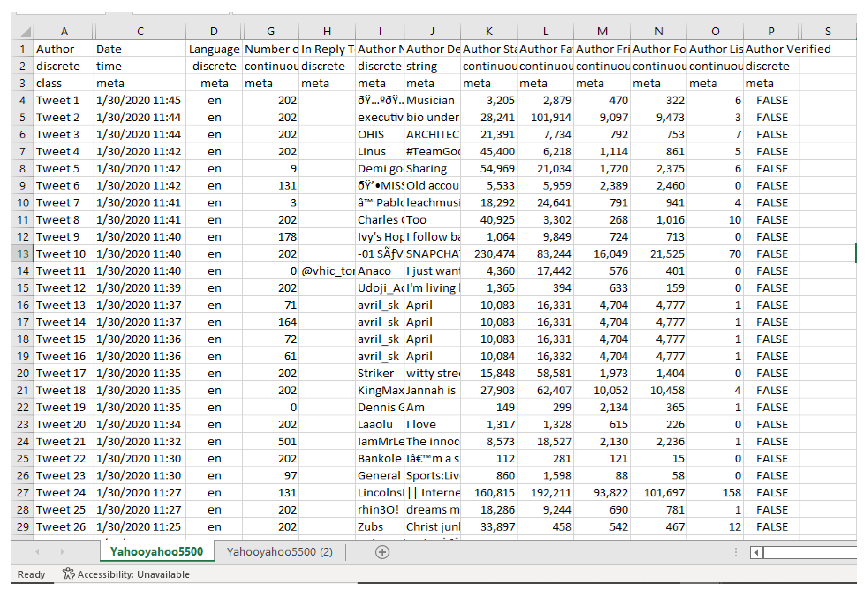Viewport: 868px width, 593px height.
Task: Switch to Yahooyahoo5500 (2) sheet tab
Action: [x=279, y=552]
